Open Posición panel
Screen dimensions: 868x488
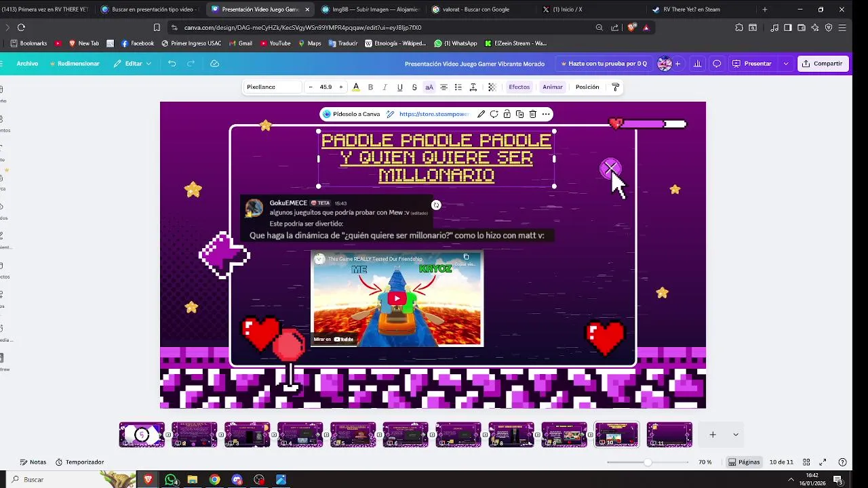coord(587,87)
